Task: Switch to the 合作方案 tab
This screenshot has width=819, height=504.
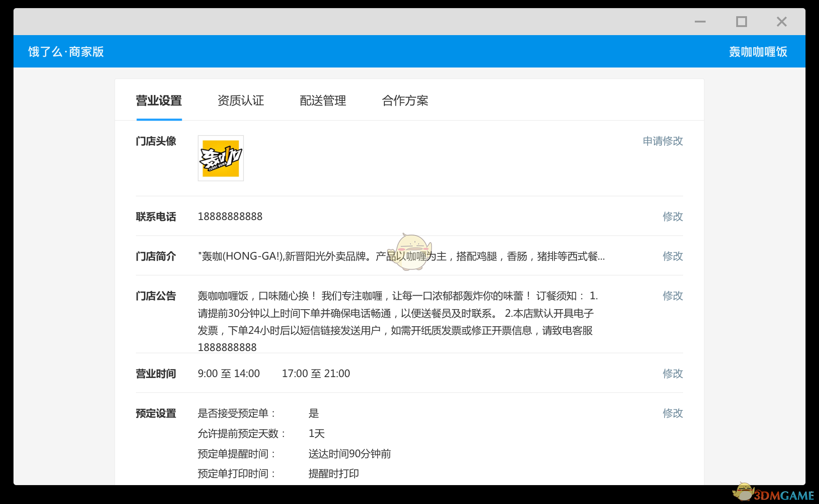Action: (405, 101)
